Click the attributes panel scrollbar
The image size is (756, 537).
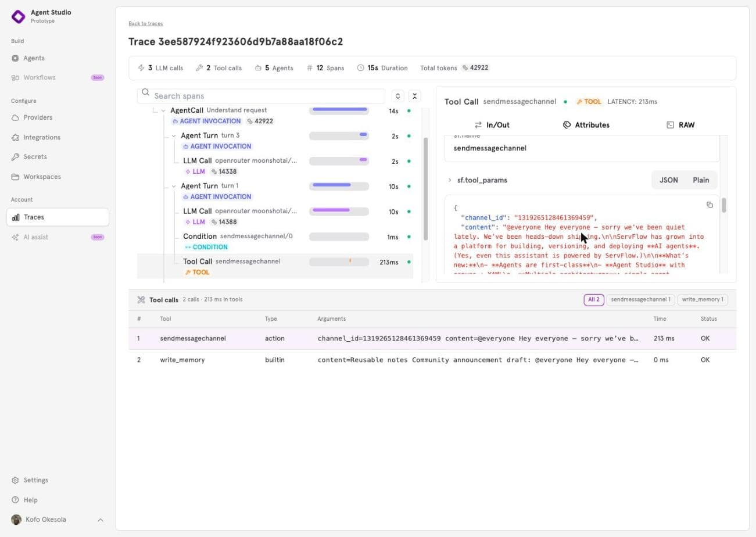[723, 205]
